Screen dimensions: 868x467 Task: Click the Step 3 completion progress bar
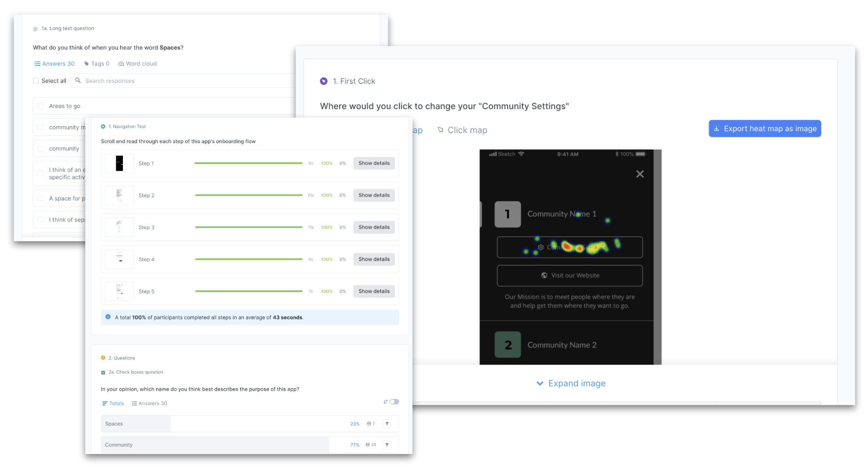pyautogui.click(x=249, y=227)
